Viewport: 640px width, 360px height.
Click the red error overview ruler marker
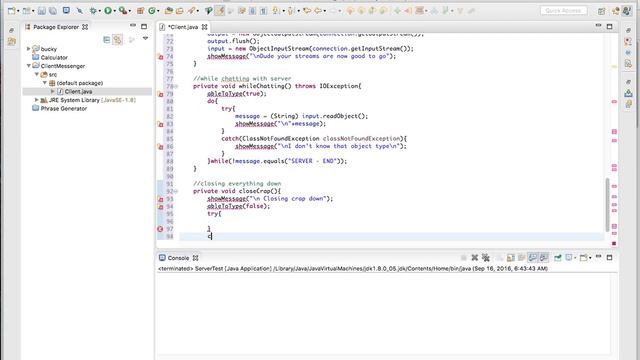pyautogui.click(x=614, y=243)
